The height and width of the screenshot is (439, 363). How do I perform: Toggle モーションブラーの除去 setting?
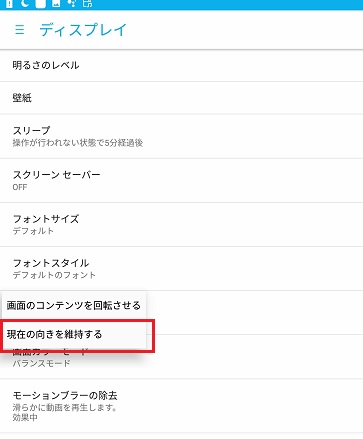[181, 406]
